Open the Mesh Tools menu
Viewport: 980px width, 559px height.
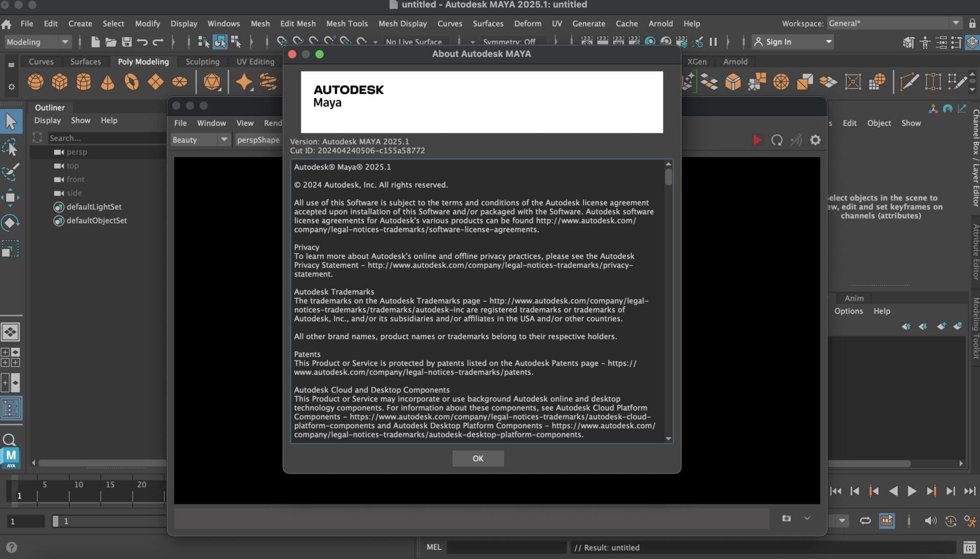[347, 24]
